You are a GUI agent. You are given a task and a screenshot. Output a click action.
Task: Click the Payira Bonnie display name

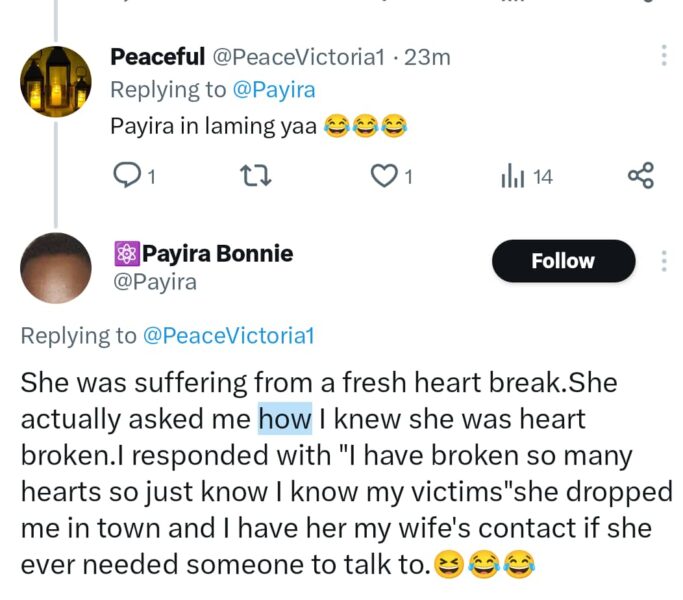[x=217, y=254]
